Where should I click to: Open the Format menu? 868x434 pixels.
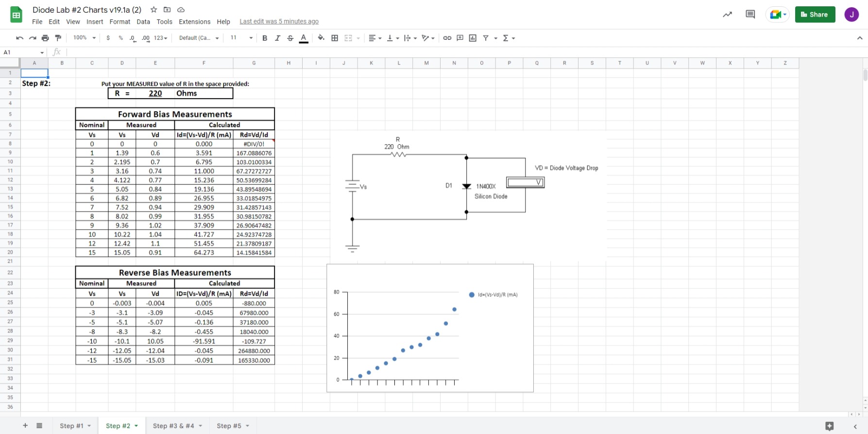120,22
